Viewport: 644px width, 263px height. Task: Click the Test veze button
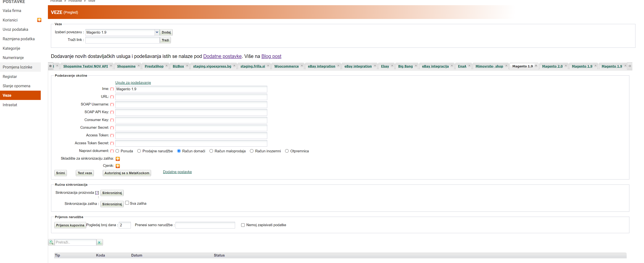click(85, 173)
